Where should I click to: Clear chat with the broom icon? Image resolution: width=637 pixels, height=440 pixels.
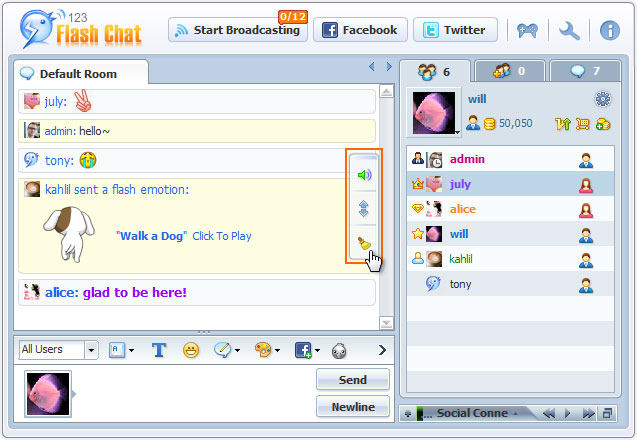click(364, 243)
